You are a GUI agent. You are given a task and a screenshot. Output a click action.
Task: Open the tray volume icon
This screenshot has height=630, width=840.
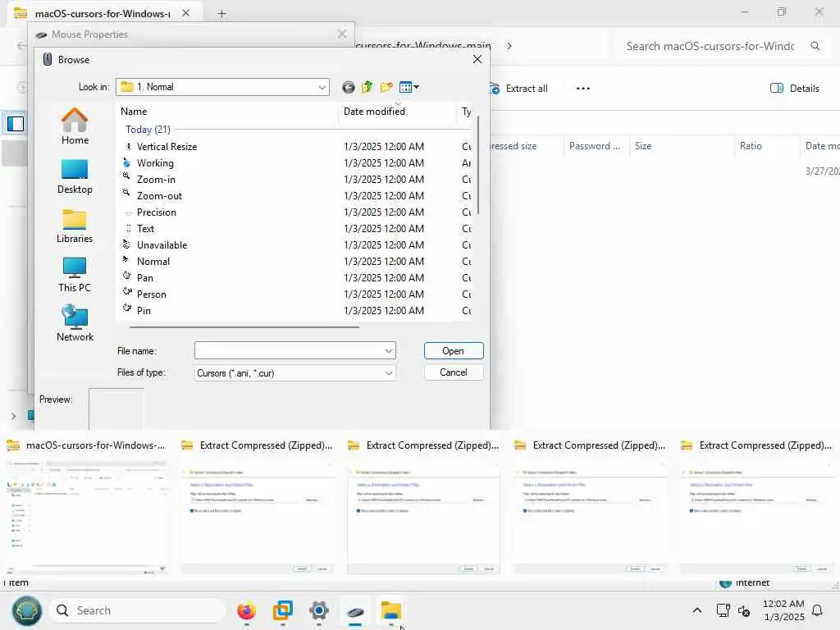coord(744,610)
